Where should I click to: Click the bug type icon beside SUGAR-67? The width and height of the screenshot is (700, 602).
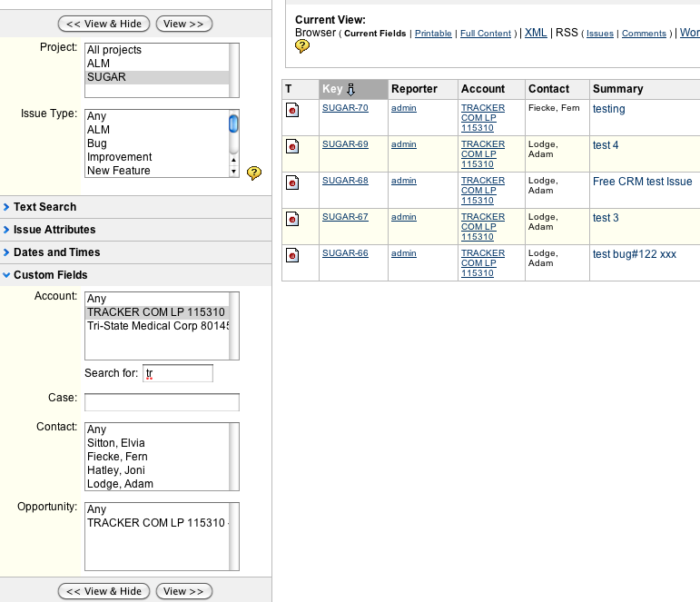[291, 219]
